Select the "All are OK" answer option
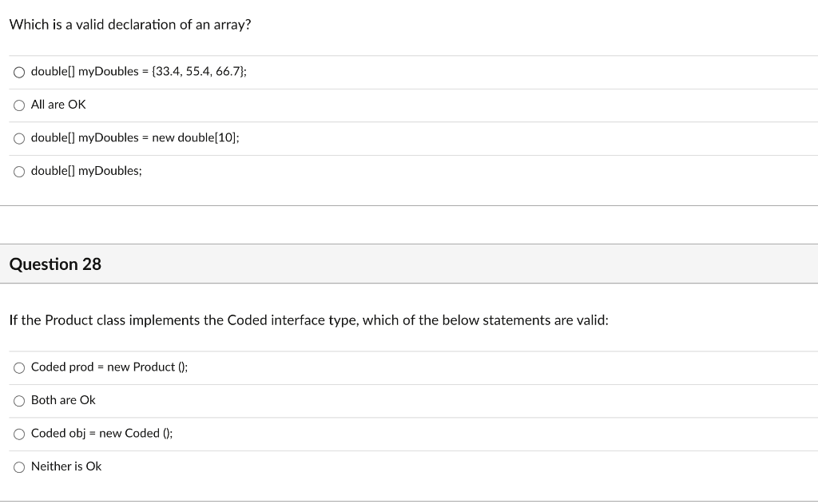Image resolution: width=818 pixels, height=504 pixels. pos(18,105)
